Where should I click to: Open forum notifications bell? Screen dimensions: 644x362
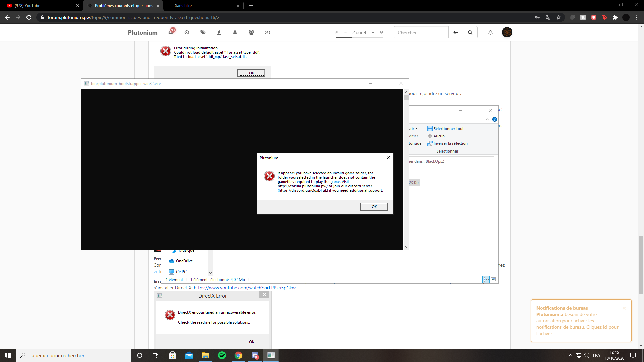click(x=490, y=32)
